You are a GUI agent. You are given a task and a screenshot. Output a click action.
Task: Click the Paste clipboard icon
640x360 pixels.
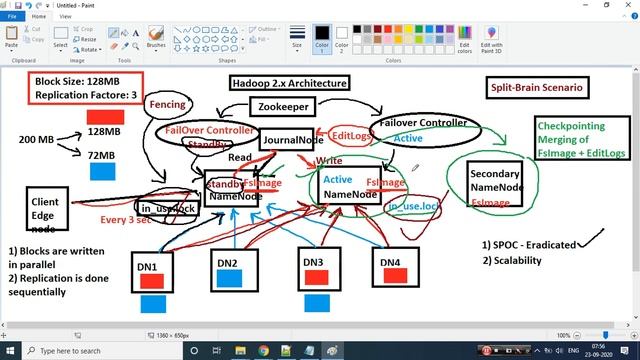(11, 33)
